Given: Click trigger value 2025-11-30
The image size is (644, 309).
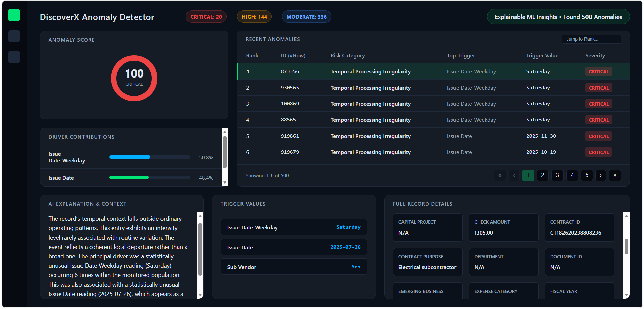Looking at the screenshot, I should tap(541, 136).
